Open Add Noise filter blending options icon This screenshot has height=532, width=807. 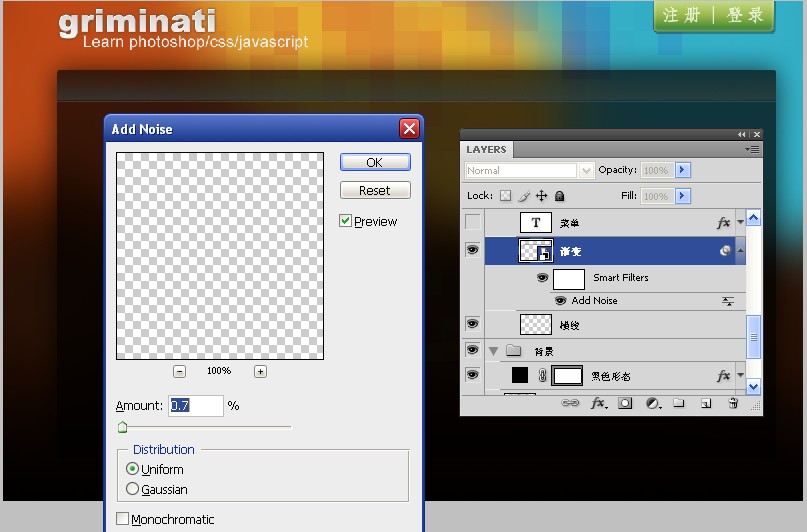coord(728,301)
